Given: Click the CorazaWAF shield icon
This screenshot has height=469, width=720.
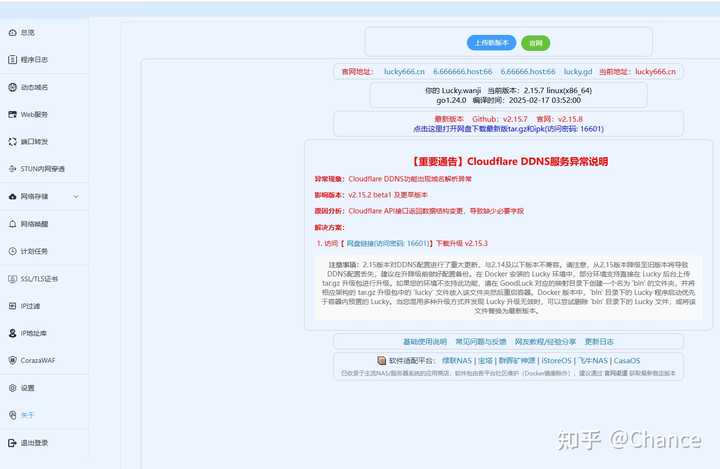Looking at the screenshot, I should (12, 361).
